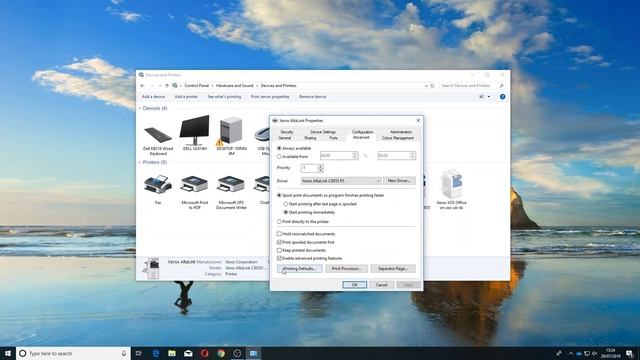This screenshot has width=640, height=360.
Task: Open File Explorer from the taskbar
Action: [x=172, y=353]
